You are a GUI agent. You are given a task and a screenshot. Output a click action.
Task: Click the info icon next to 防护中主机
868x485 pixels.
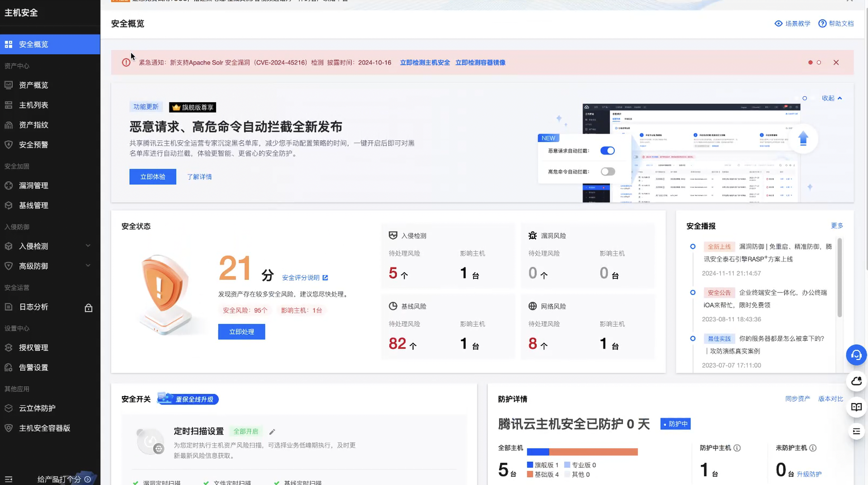click(737, 448)
